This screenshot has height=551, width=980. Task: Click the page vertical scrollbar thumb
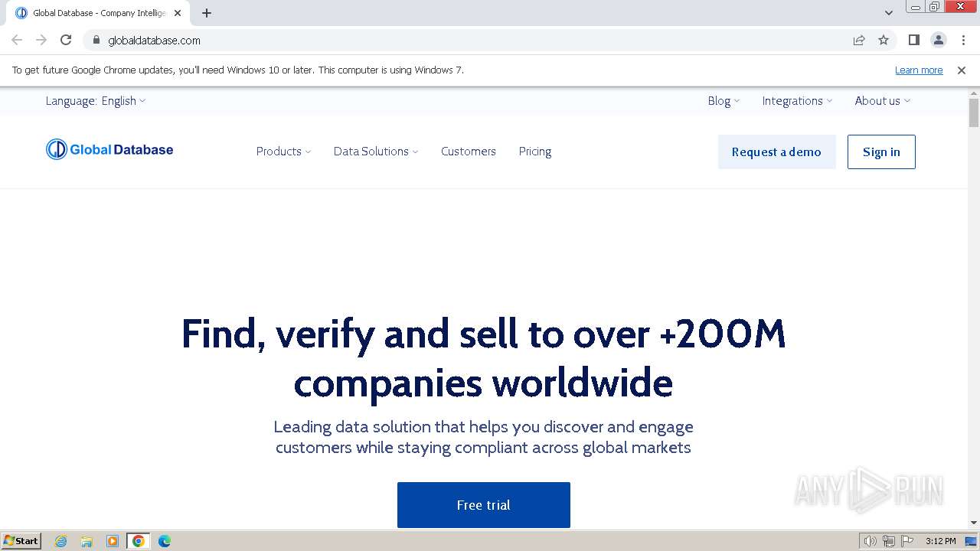[x=974, y=112]
